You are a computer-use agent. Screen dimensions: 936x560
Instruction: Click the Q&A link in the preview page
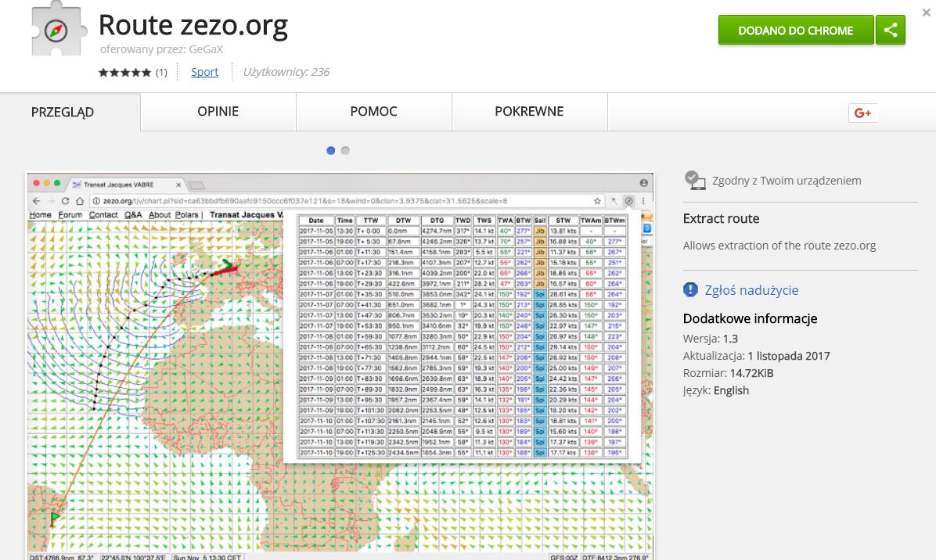(x=133, y=215)
